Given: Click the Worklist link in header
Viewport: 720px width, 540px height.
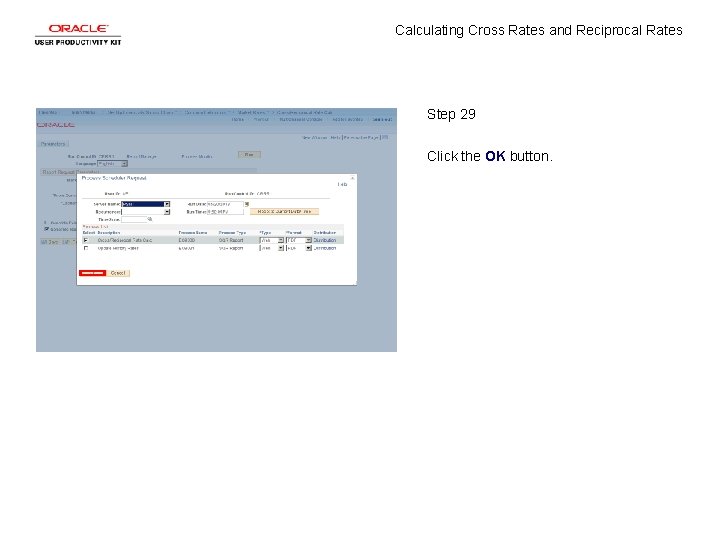Looking at the screenshot, I should click(x=261, y=119).
